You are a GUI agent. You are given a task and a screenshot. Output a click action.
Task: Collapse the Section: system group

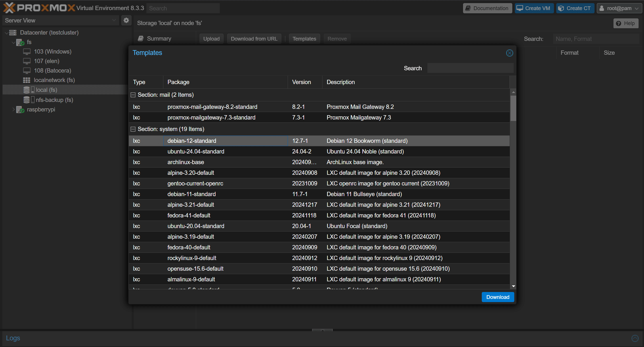pos(133,129)
